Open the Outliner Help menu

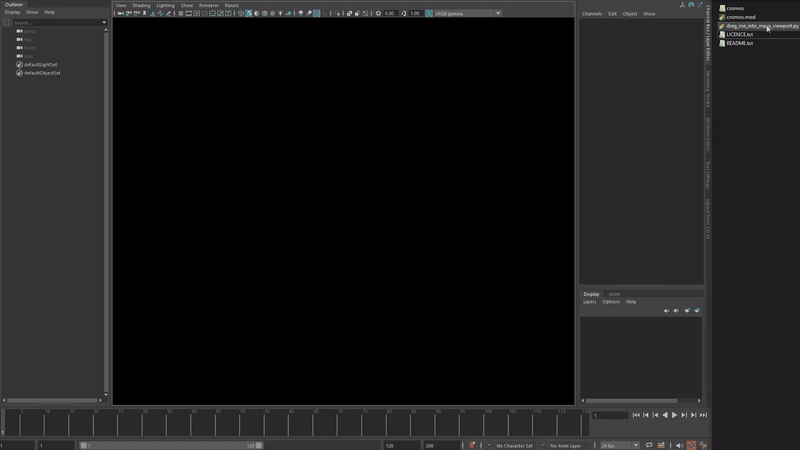(49, 12)
